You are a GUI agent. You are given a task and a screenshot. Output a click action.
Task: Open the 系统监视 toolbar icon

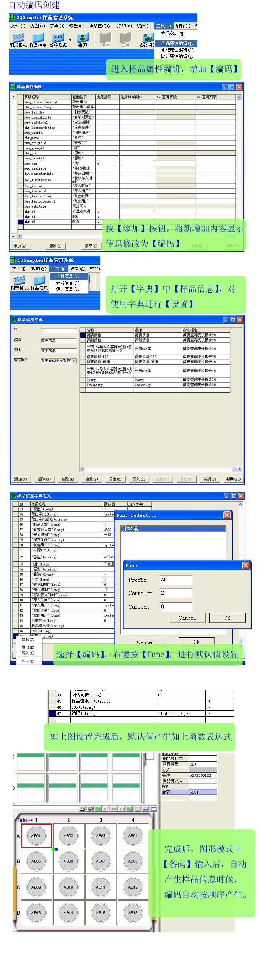(58, 40)
